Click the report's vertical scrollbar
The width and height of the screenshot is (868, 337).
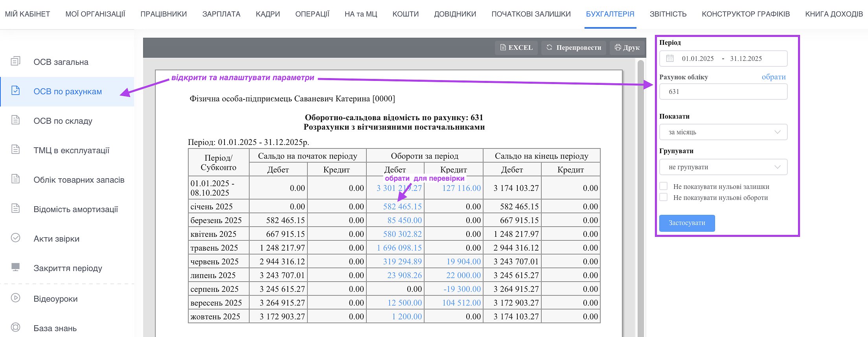click(640, 196)
